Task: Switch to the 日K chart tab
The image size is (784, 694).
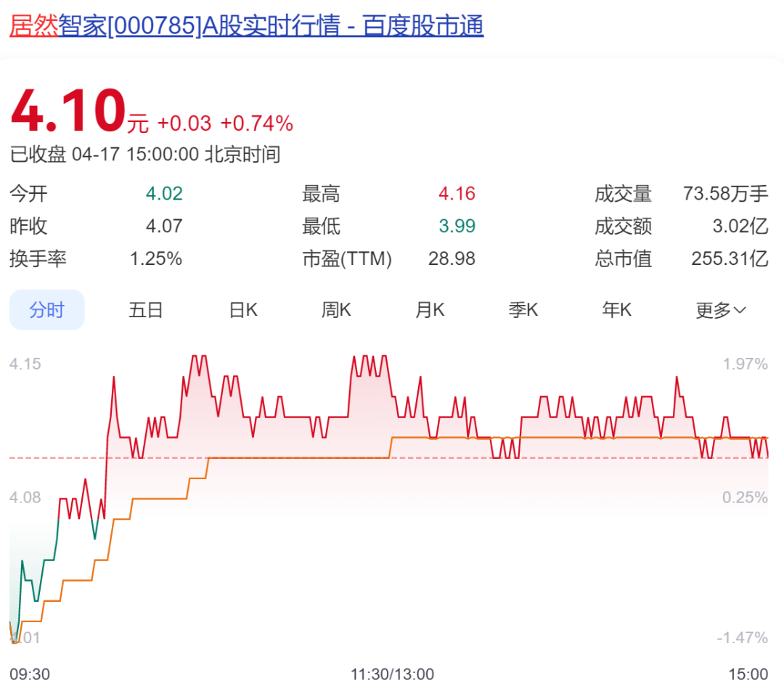Action: click(243, 310)
